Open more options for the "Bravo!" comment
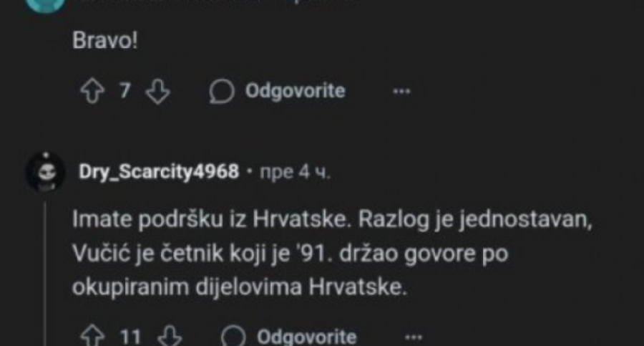The image size is (644, 346). (x=401, y=91)
